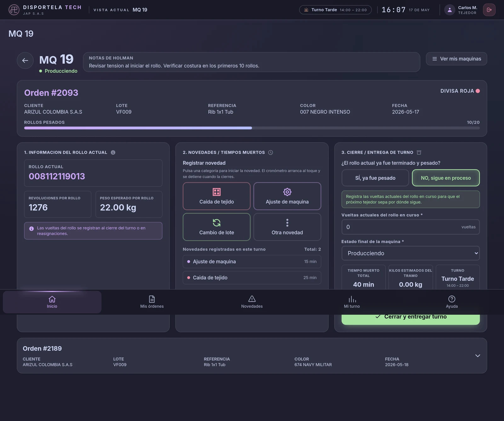
Task: Select 'SÍ, ya fue pesado' option
Action: pos(375,178)
